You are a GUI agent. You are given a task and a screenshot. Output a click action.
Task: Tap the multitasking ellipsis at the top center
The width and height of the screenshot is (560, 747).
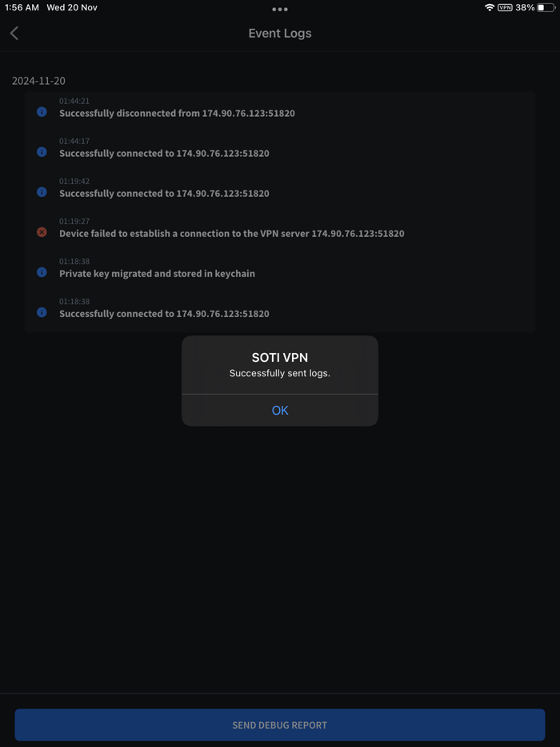click(x=279, y=10)
